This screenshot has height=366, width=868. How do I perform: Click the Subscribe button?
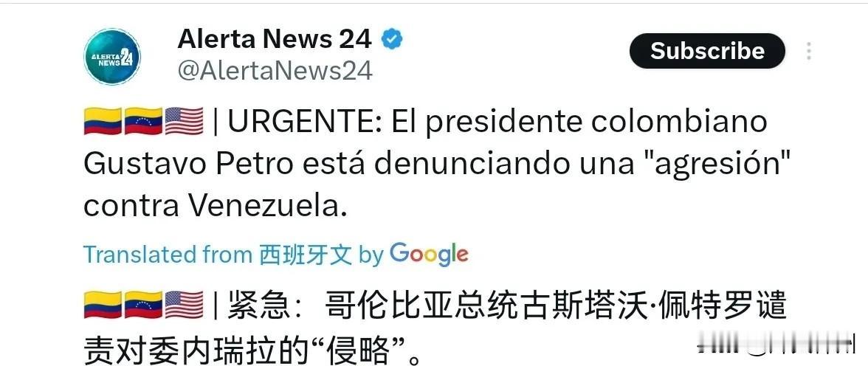click(707, 51)
